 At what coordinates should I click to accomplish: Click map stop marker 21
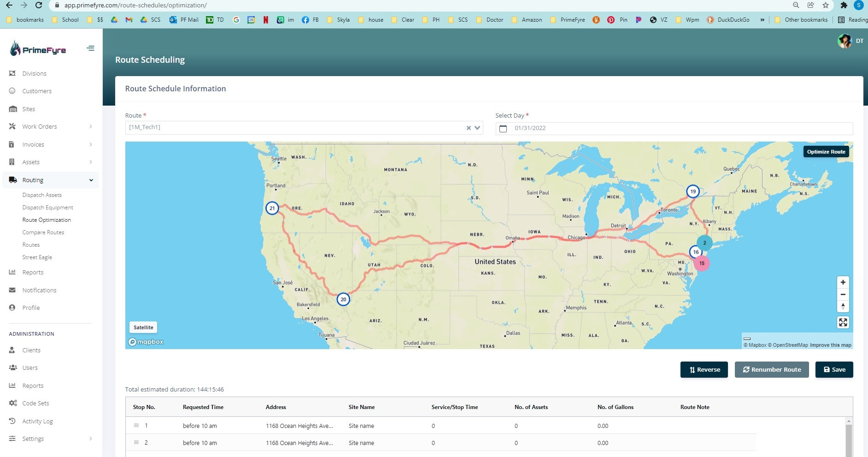coord(272,208)
